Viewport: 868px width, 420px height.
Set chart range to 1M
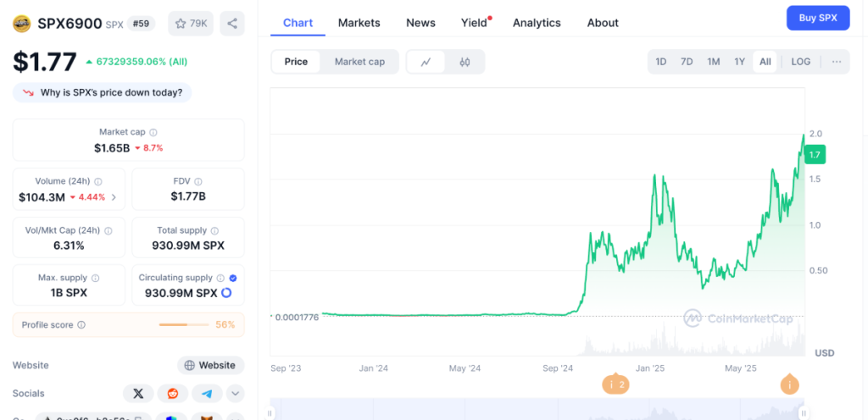(x=714, y=62)
